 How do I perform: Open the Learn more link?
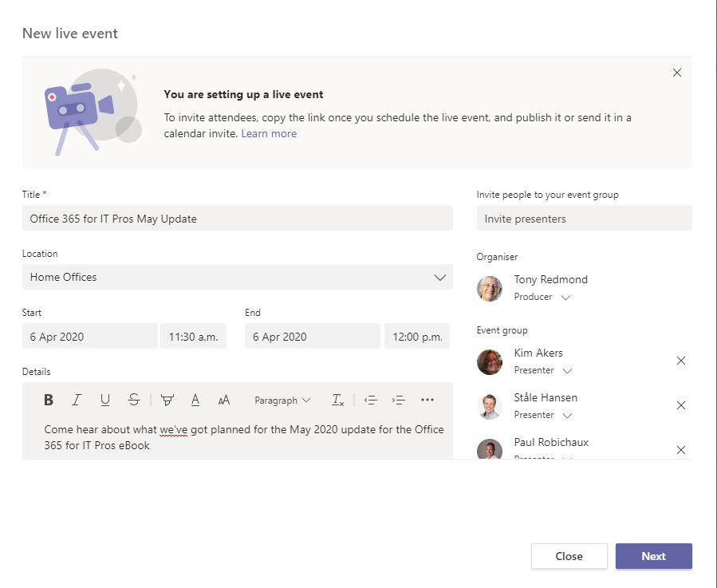pyautogui.click(x=269, y=133)
